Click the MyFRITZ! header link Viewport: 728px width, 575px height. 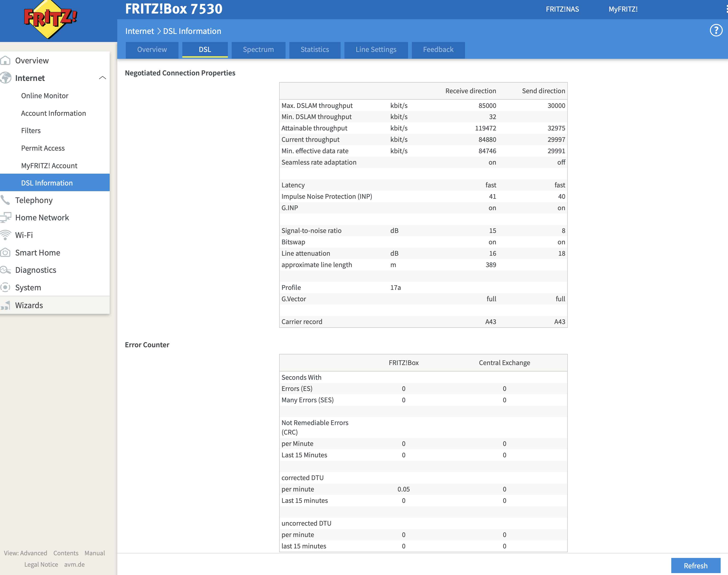[623, 9]
